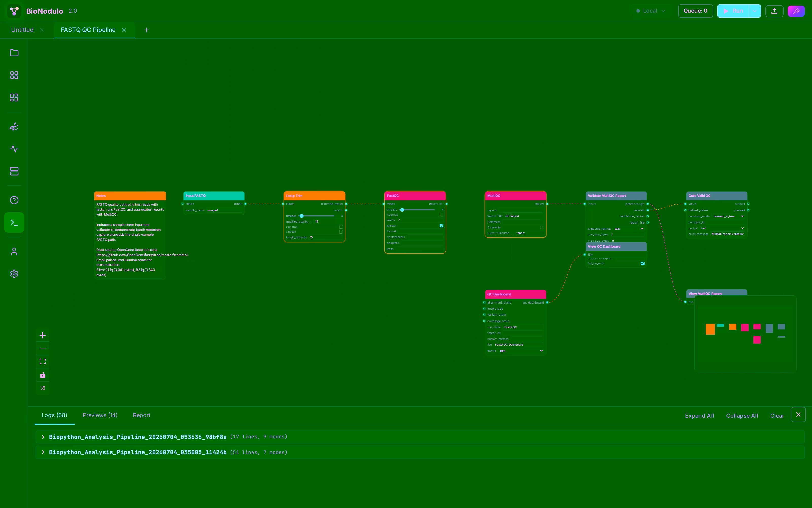Close the FASTQ QC Pipeline tab
812x508 pixels.
(x=124, y=30)
